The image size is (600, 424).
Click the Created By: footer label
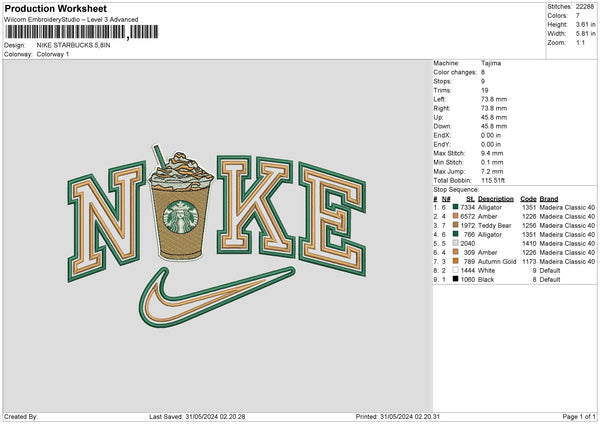[x=21, y=416]
